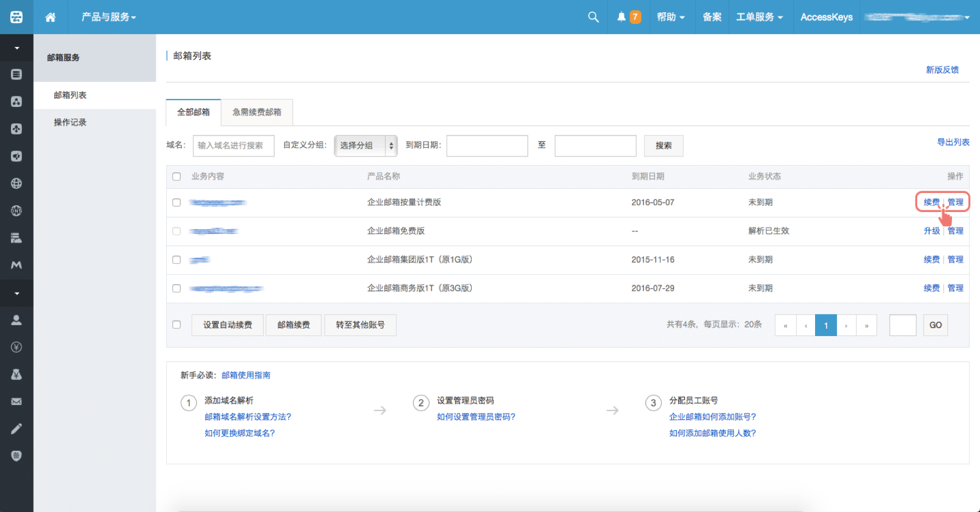Click the pencil edit icon in sidebar
Screen dimensions: 980x512
(x=16, y=429)
